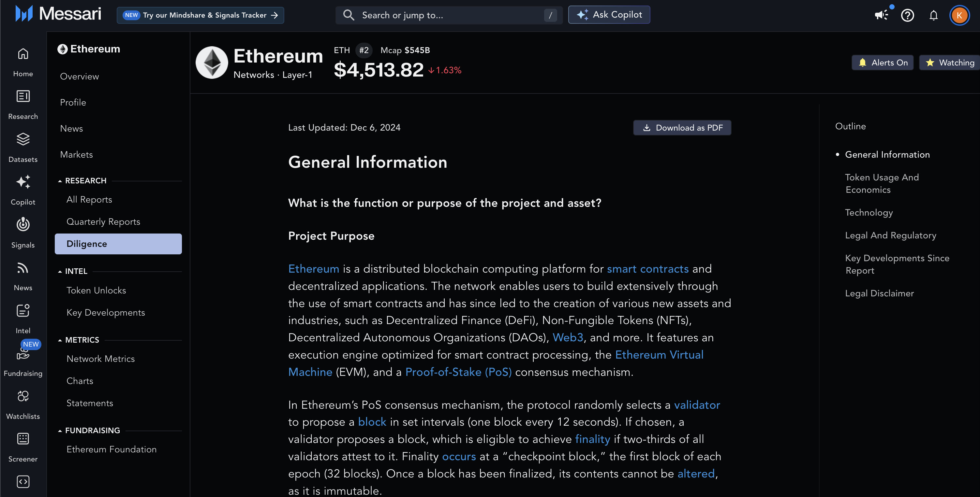This screenshot has width=980, height=497.
Task: Open Network Metrics
Action: click(101, 359)
